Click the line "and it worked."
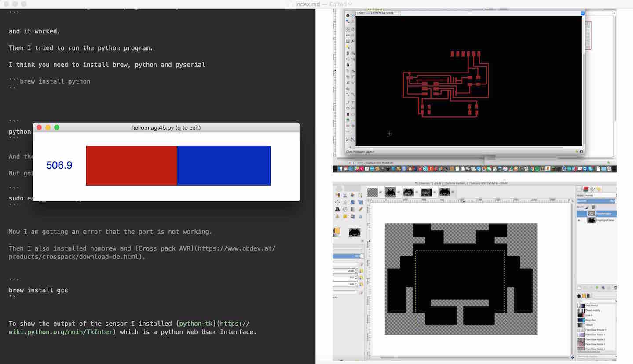This screenshot has height=364, width=633. pos(34,31)
